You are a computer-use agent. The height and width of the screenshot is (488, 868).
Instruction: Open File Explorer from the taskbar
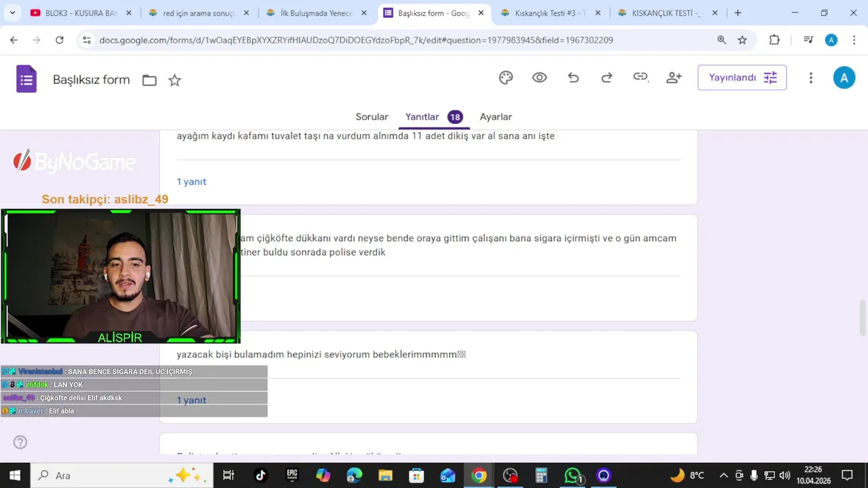pyautogui.click(x=385, y=475)
